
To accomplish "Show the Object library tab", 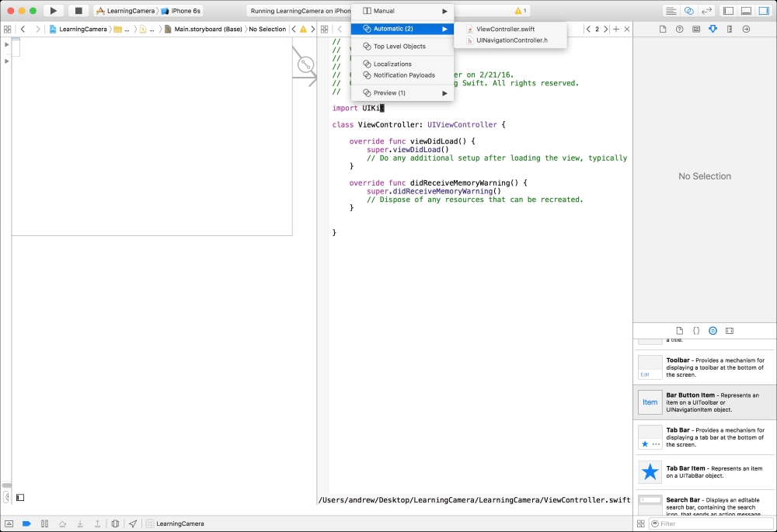I will tap(713, 330).
